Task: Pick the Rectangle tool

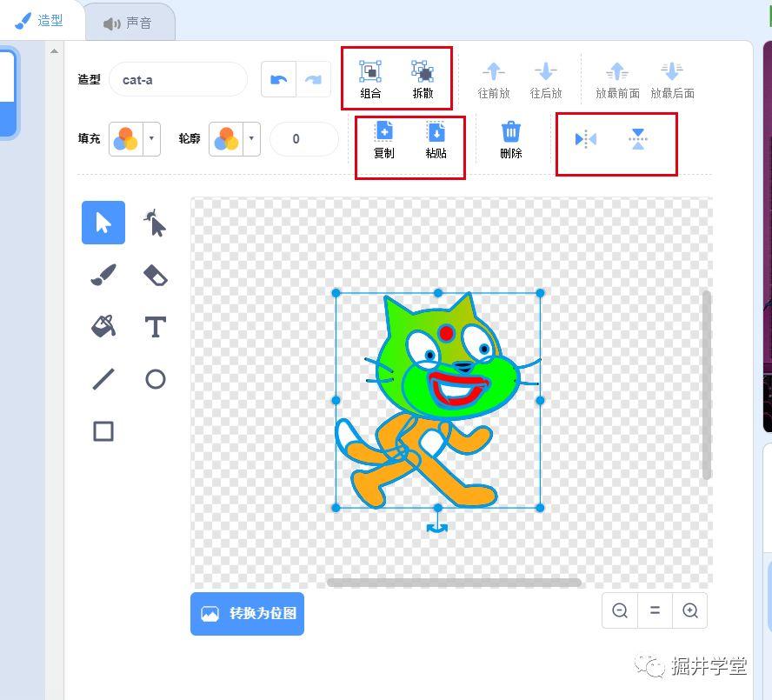Action: (x=103, y=431)
